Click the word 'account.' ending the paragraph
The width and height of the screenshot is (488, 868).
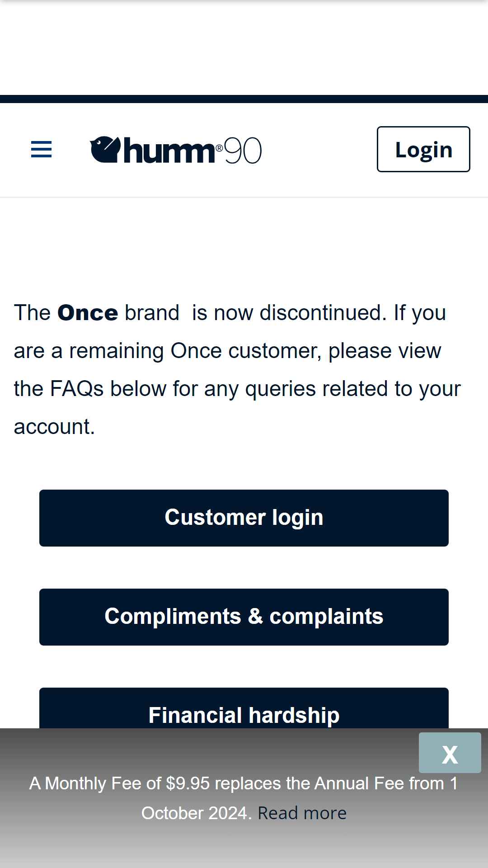(x=54, y=427)
